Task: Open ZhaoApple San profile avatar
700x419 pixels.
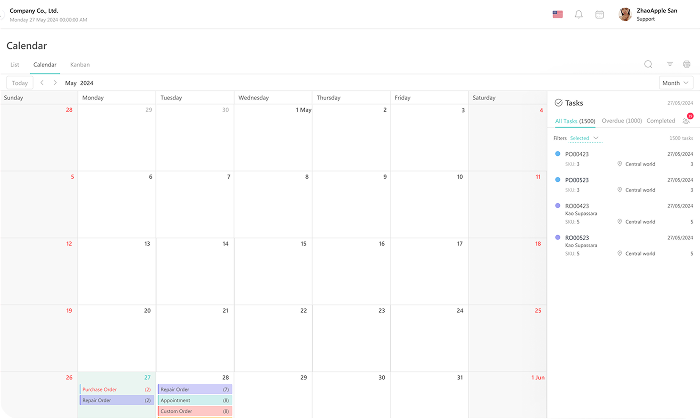Action: [625, 14]
